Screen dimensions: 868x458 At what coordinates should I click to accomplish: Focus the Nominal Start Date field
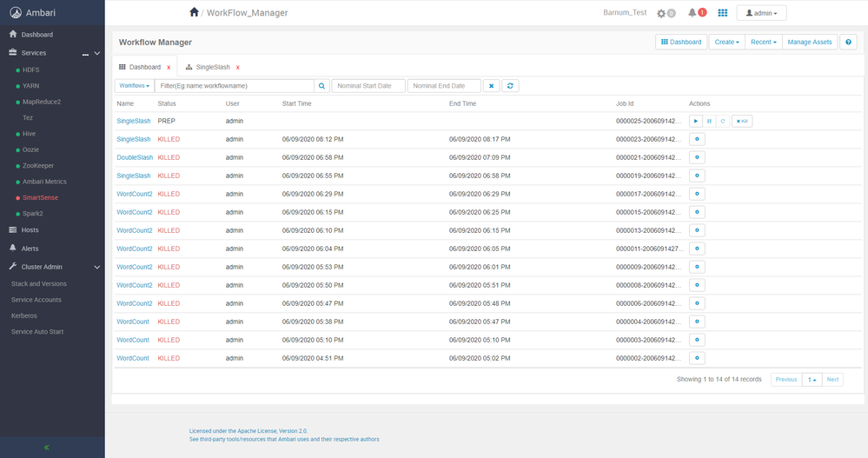(x=368, y=86)
